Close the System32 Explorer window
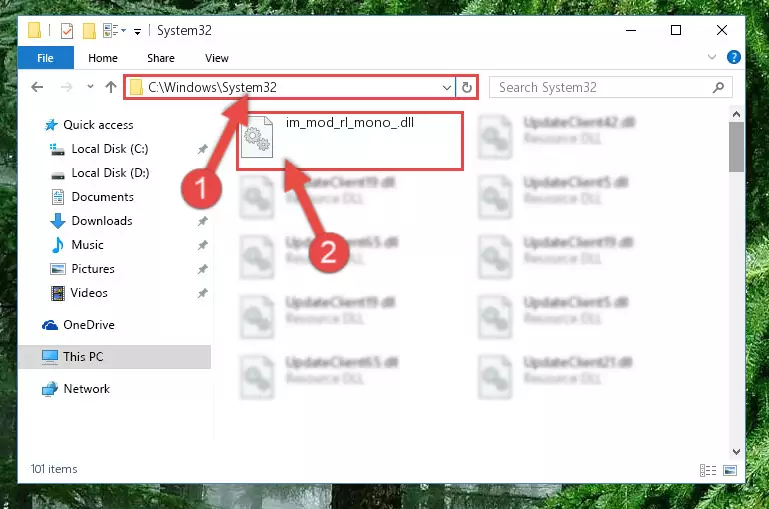 722,30
